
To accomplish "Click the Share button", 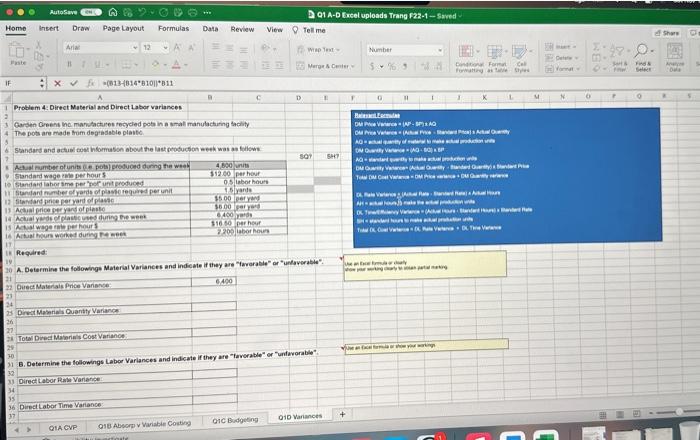I will coord(667,33).
